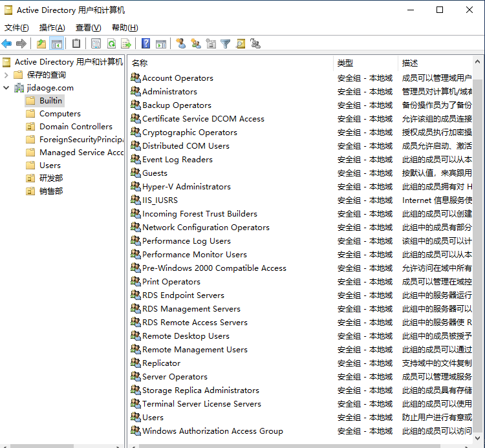Screen dimensions: 485x448
Task: Export list using the green-arrow page icon
Action: coord(126,43)
